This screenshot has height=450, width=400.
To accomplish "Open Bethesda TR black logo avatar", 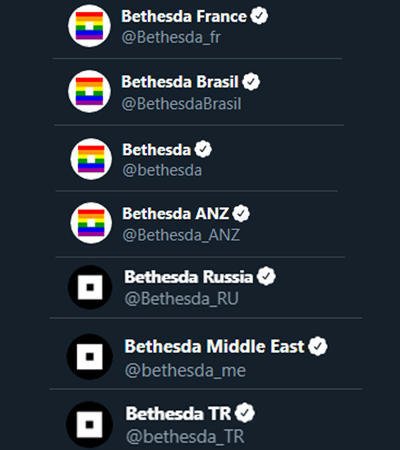I will 89,425.
